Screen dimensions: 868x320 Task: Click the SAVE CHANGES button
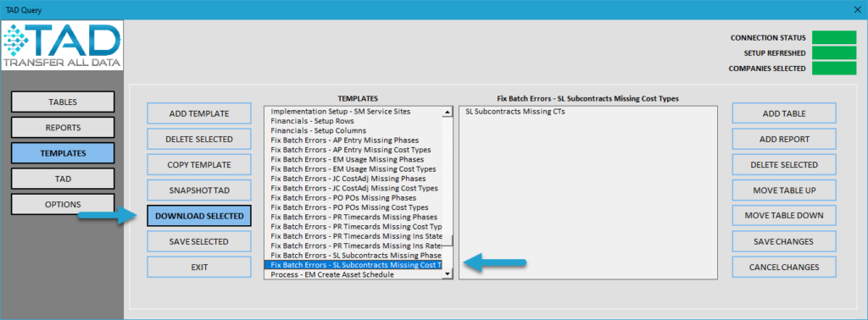point(784,241)
